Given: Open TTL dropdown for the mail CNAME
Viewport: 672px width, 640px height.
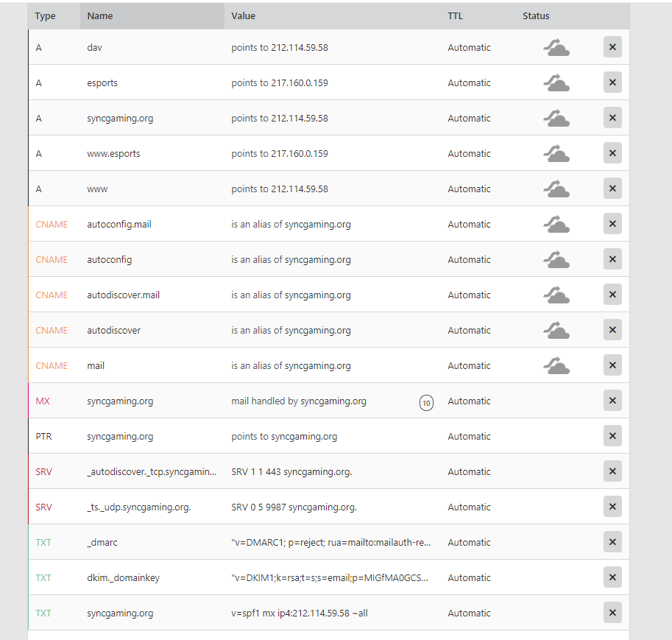Looking at the screenshot, I should 469,365.
